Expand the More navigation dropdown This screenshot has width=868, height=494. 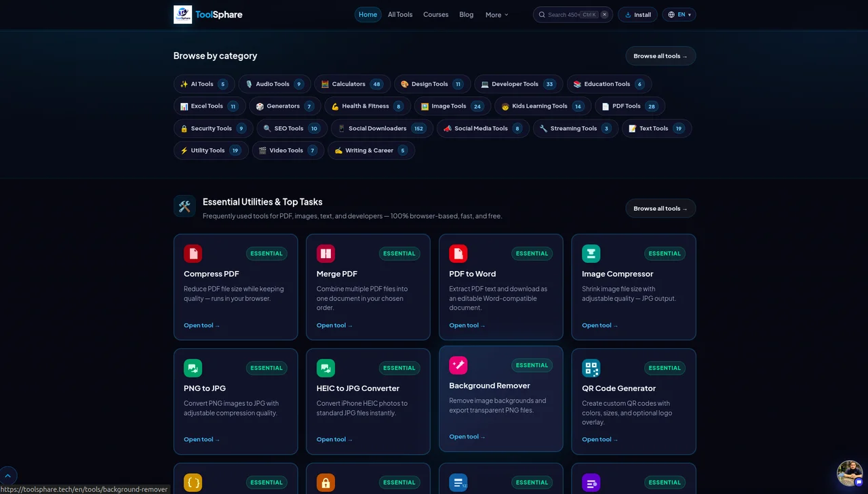497,15
